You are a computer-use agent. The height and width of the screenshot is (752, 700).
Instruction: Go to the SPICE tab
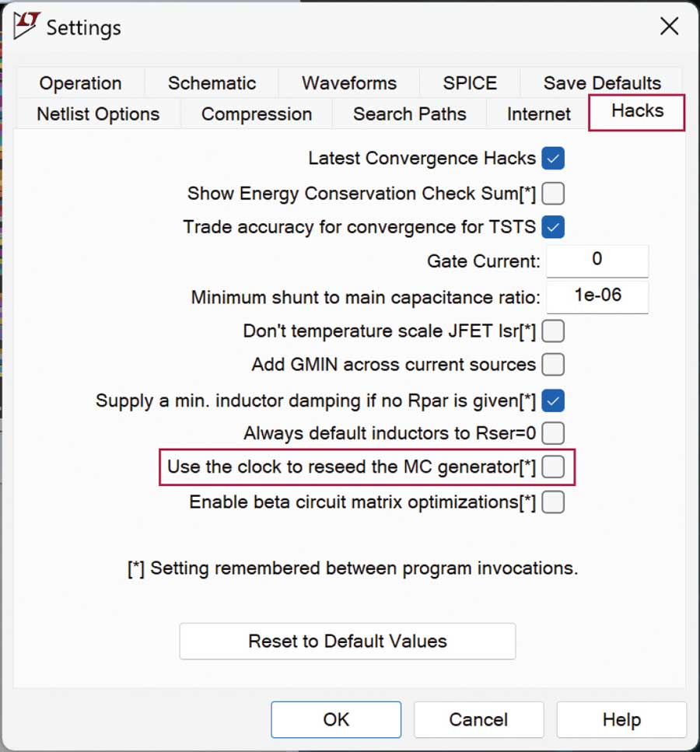[x=470, y=83]
